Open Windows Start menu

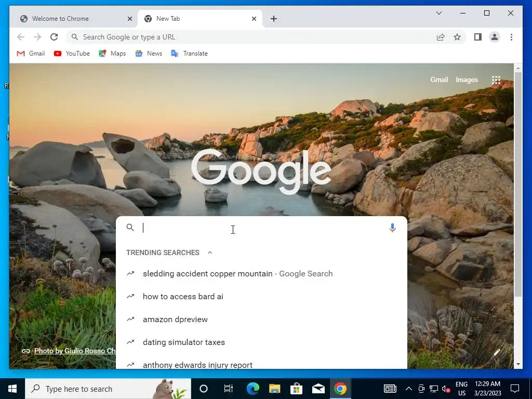coord(12,389)
